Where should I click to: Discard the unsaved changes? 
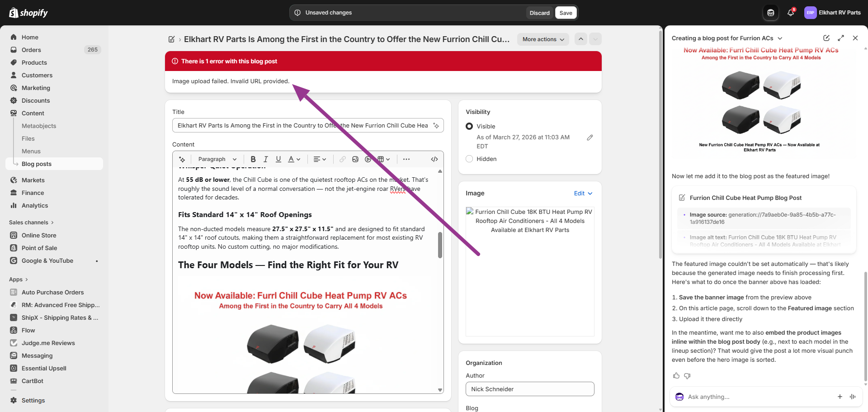(539, 13)
